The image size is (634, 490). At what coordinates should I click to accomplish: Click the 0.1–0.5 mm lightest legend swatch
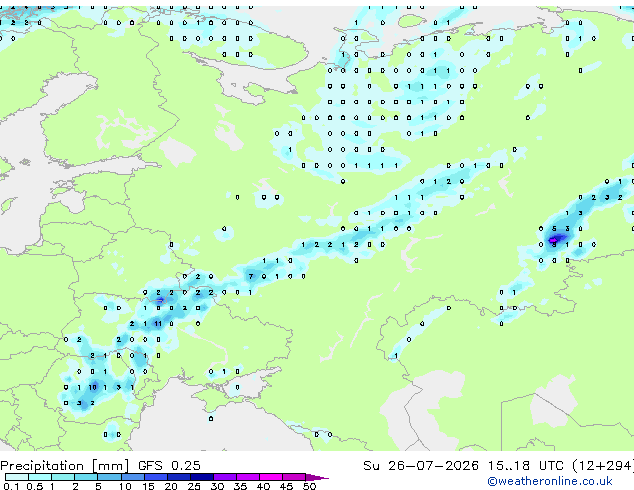coord(17,477)
